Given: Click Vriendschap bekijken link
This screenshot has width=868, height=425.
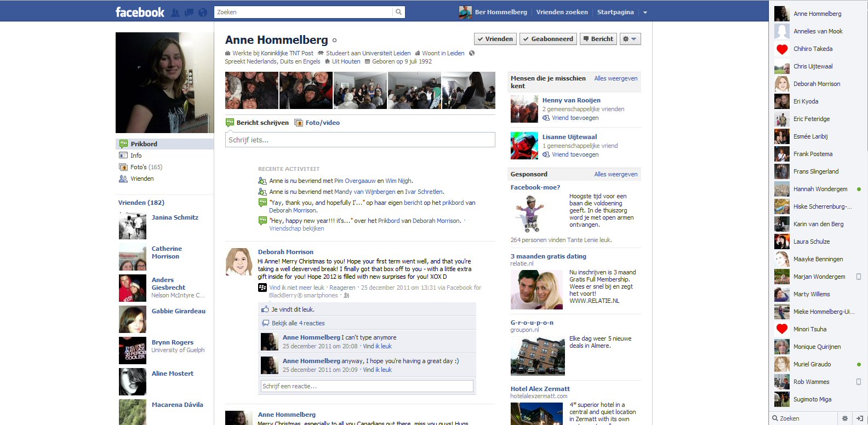Looking at the screenshot, I should pos(296,228).
